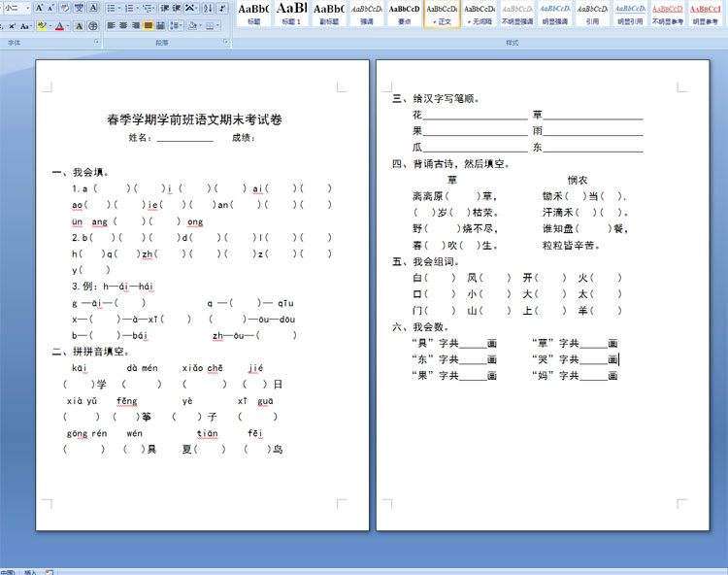Image resolution: width=728 pixels, height=575 pixels.
Task: Expand highlight color dropdown arrow
Action: pyautogui.click(x=50, y=26)
